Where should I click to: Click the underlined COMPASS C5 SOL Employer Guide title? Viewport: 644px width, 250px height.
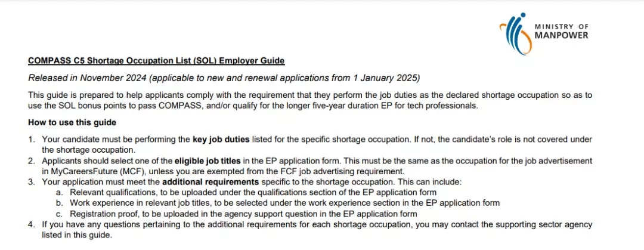coord(156,61)
